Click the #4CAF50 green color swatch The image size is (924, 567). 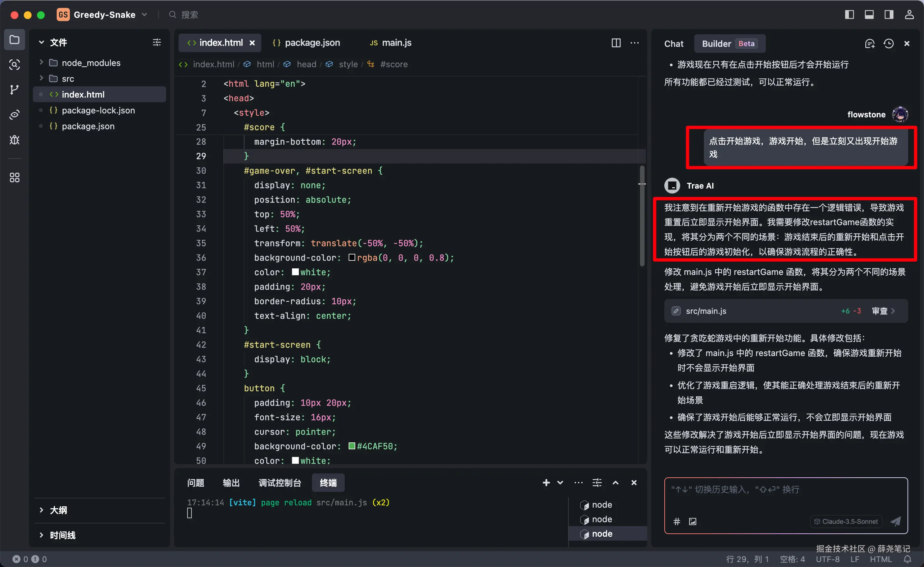coord(352,446)
